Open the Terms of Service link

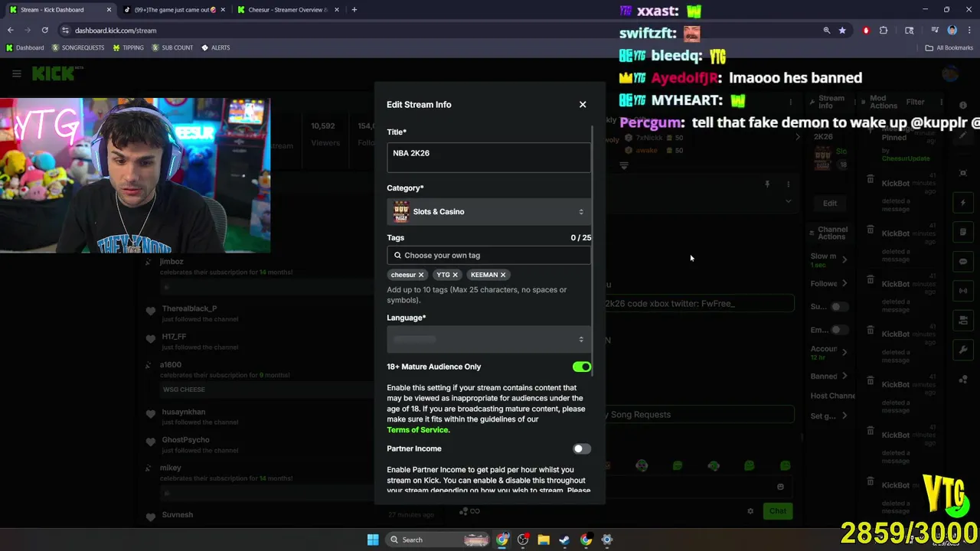coord(418,429)
